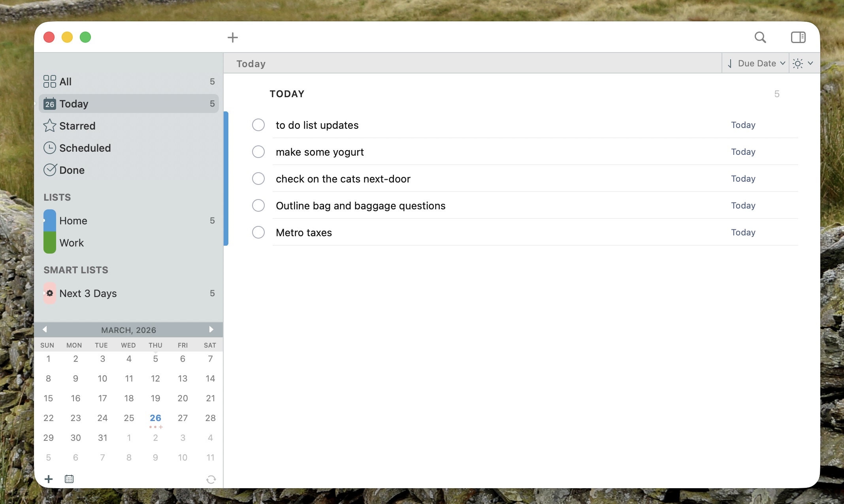
Task: Click the gear icon on Next 3 Days
Action: point(50,293)
